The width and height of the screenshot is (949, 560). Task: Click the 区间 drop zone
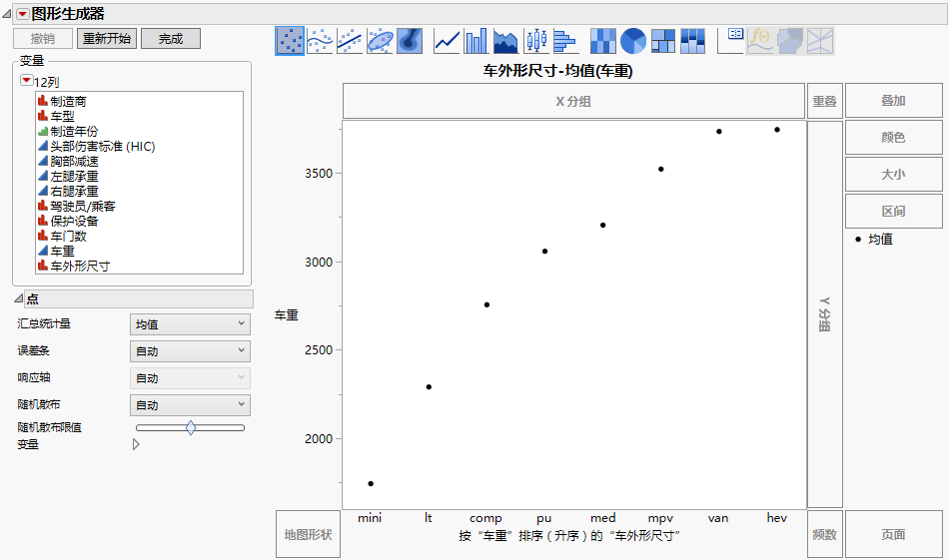point(893,211)
